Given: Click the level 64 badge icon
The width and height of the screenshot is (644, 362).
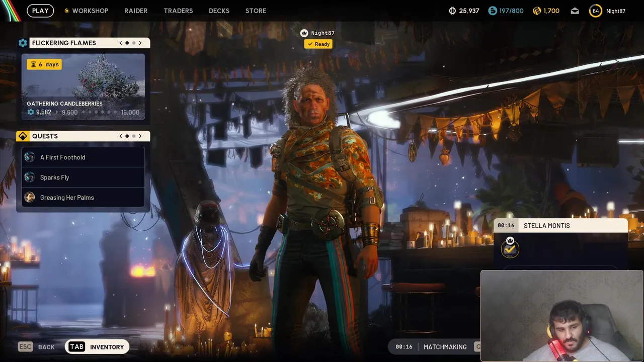Looking at the screenshot, I should (x=595, y=11).
